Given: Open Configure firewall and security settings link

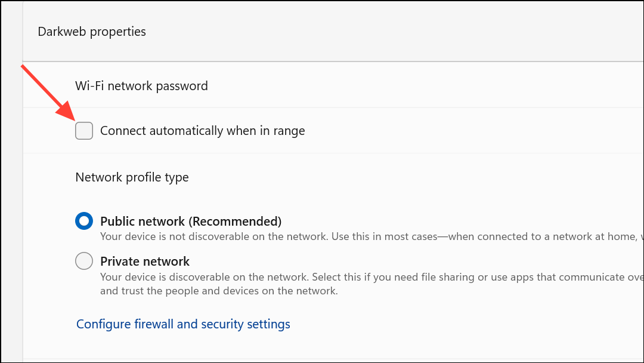Looking at the screenshot, I should coord(183,324).
